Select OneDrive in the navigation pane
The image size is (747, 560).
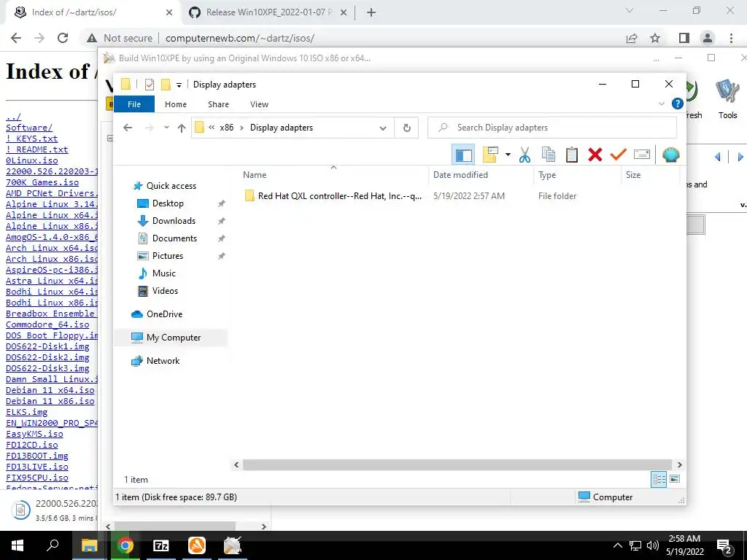(x=164, y=314)
